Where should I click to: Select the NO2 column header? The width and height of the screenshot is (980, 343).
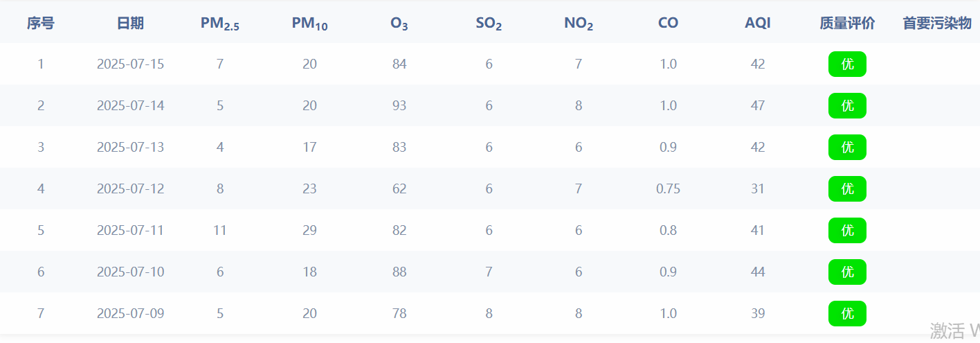click(579, 24)
